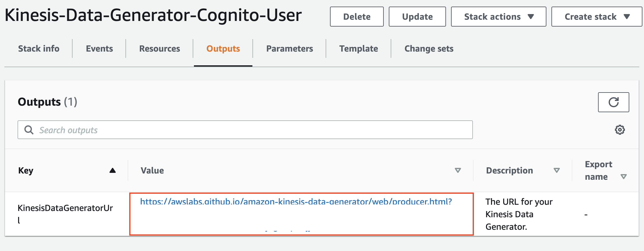Sort by Export name column arrow
Screen dimensions: 644x251
tap(623, 177)
